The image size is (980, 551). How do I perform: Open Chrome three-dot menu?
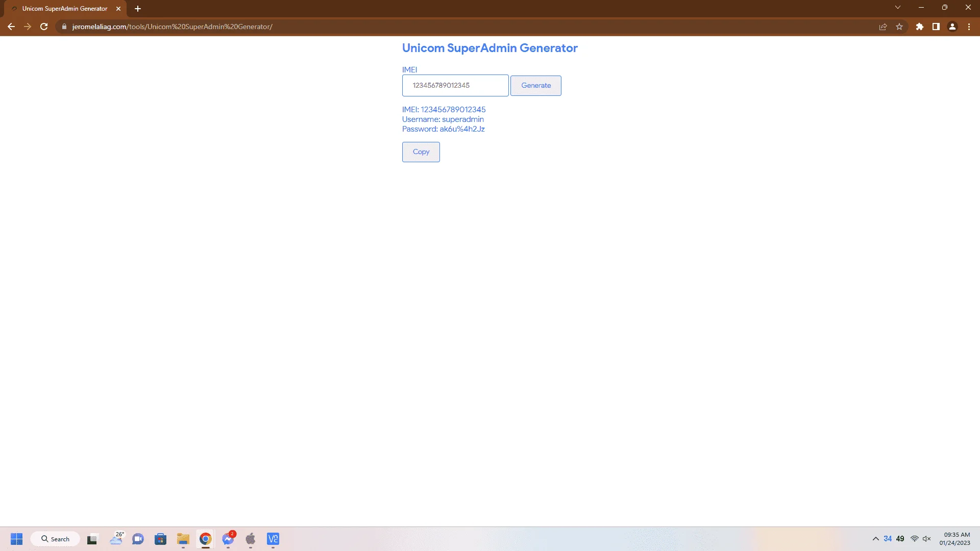[969, 27]
